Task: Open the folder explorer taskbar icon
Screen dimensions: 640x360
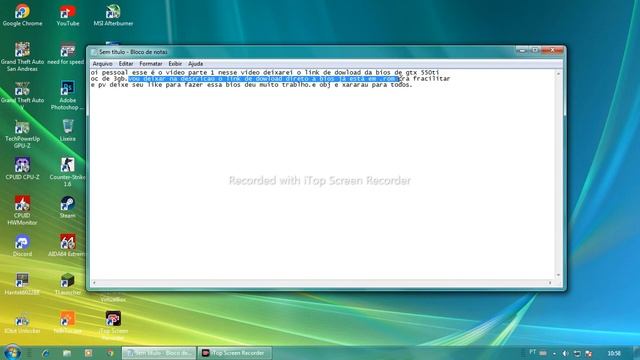Action: click(x=67, y=353)
